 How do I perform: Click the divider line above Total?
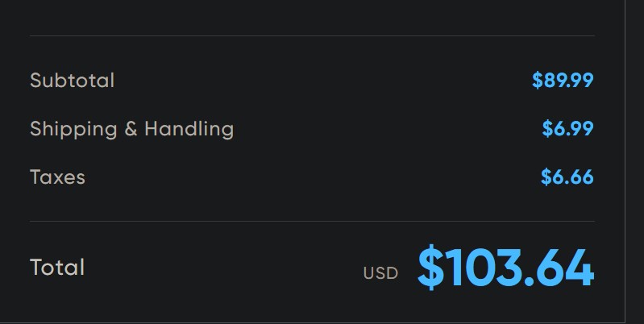click(x=312, y=222)
